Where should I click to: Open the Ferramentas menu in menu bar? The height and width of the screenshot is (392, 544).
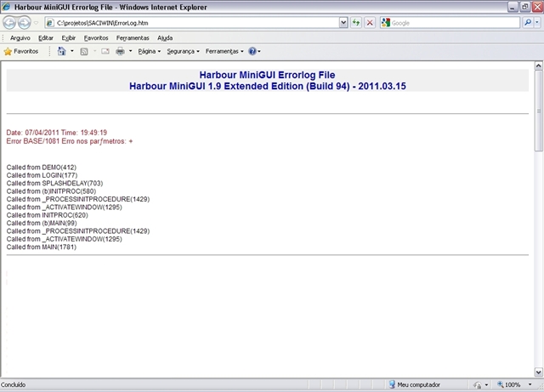(133, 38)
